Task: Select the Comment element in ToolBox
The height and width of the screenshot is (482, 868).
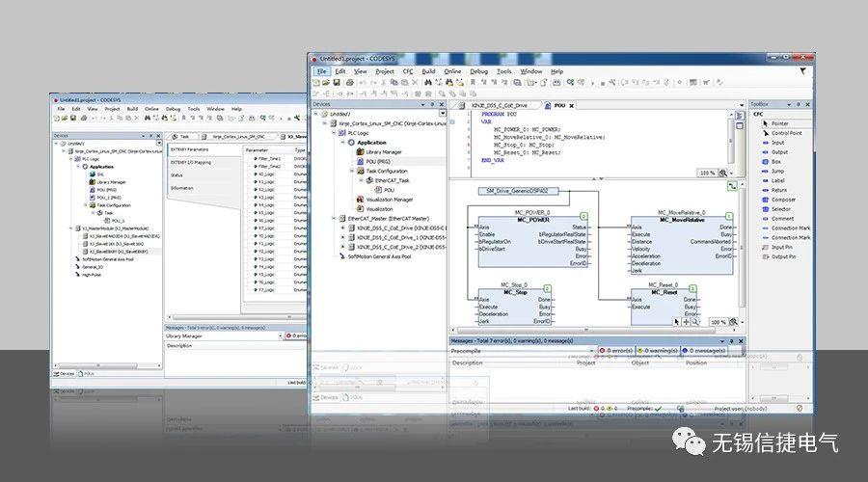Action: (778, 219)
